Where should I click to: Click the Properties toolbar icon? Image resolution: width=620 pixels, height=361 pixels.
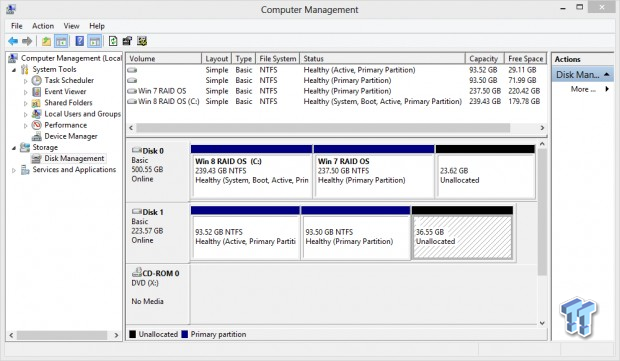(x=127, y=41)
